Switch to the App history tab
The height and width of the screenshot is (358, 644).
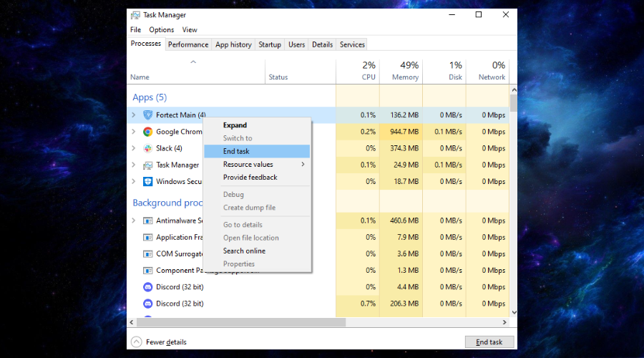click(233, 44)
